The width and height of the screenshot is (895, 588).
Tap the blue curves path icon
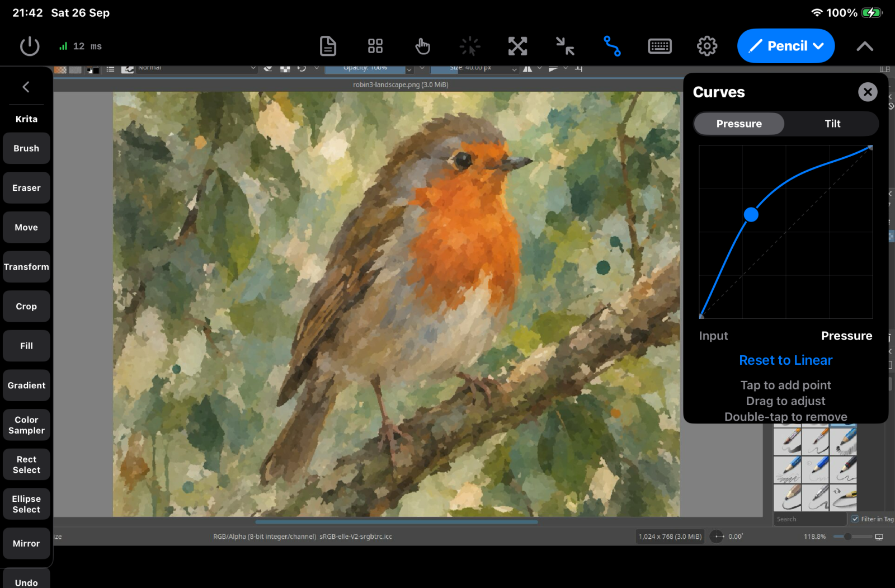click(x=612, y=46)
